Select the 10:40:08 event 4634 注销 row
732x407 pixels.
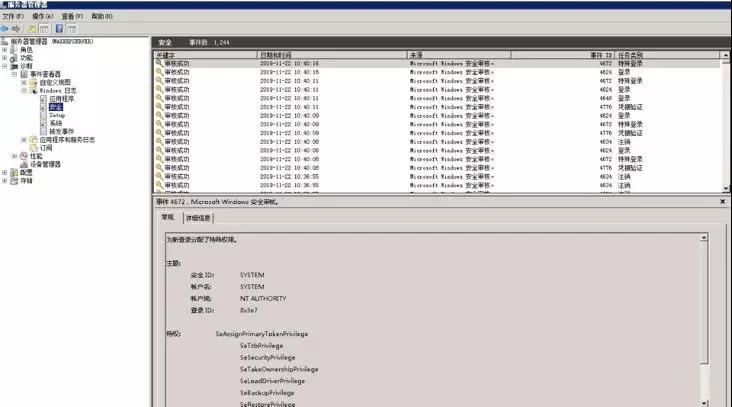pos(436,142)
